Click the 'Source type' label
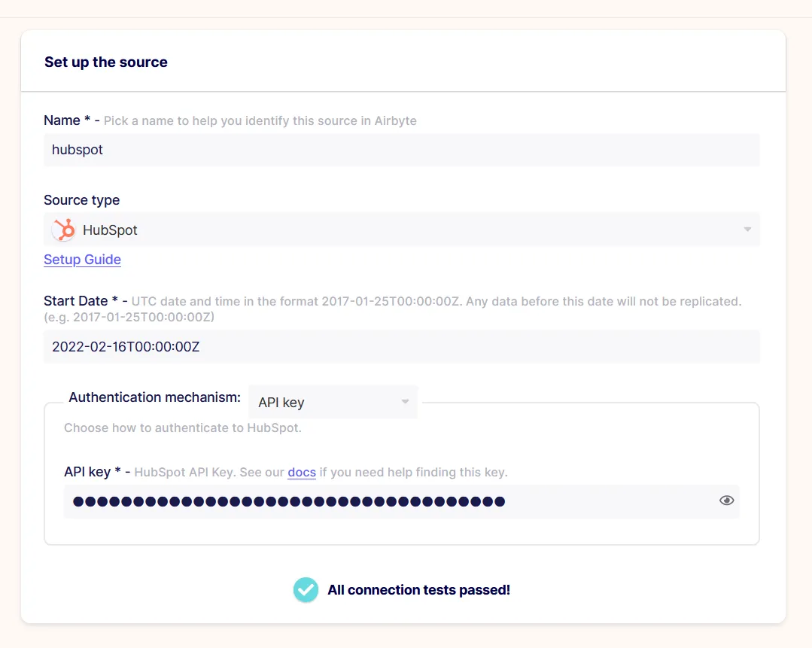The width and height of the screenshot is (812, 648). click(x=82, y=200)
